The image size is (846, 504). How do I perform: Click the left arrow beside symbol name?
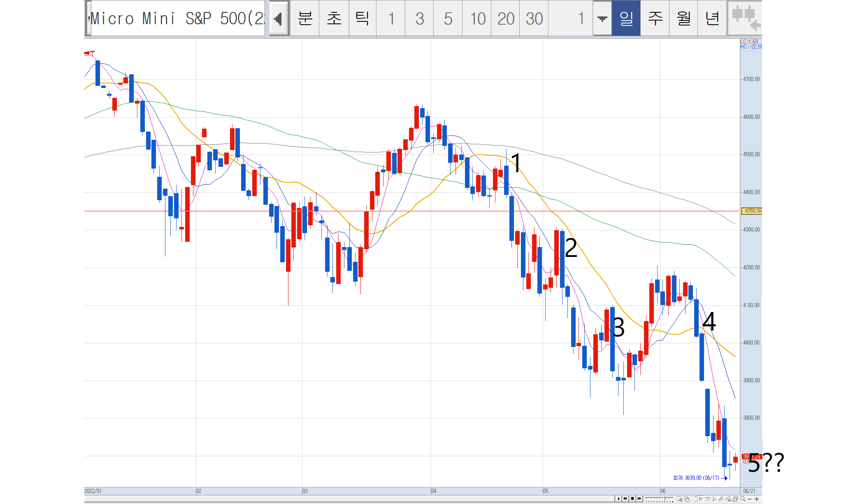[x=279, y=18]
